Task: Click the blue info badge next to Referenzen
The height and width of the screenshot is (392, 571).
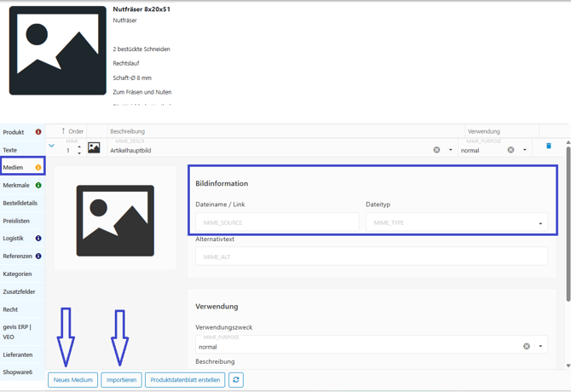Action: (x=38, y=257)
